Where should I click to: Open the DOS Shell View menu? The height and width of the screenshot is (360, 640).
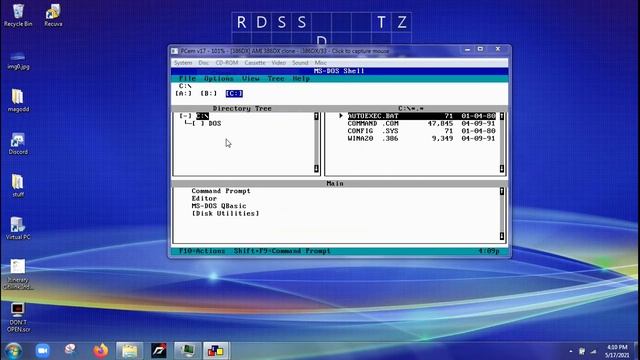[251, 78]
